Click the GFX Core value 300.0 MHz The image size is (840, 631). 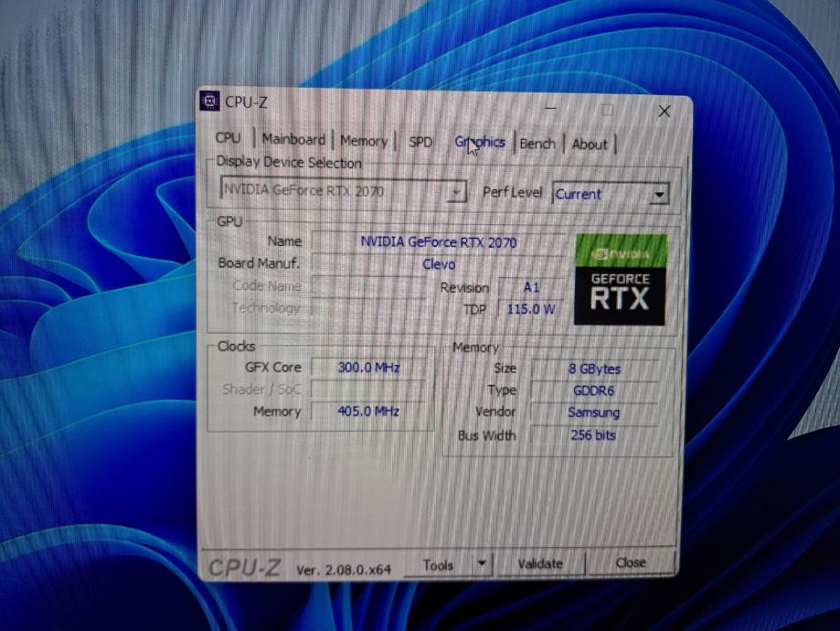click(369, 368)
